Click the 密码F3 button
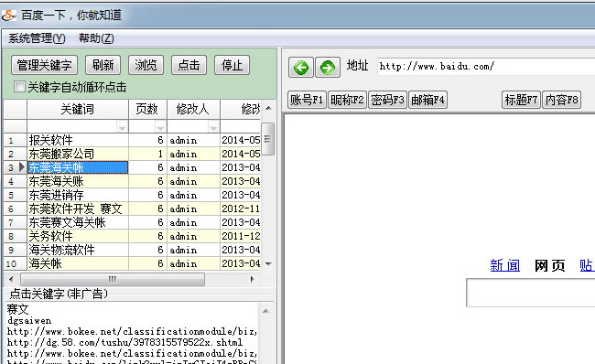Image resolution: width=595 pixels, height=364 pixels. point(387,100)
